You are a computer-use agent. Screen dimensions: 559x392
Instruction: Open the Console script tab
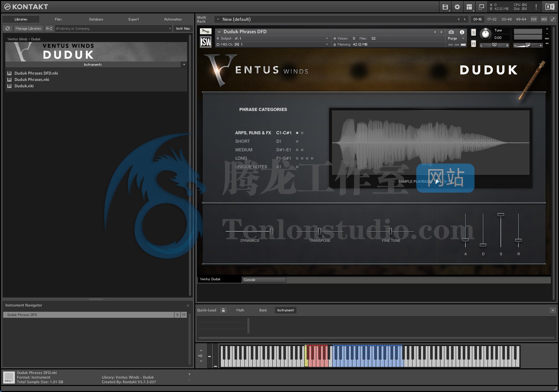[x=264, y=280]
